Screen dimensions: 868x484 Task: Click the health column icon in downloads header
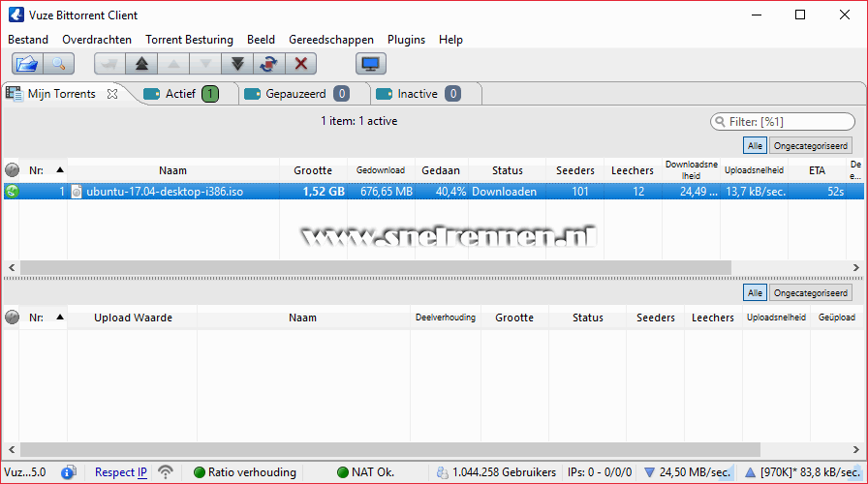(12, 169)
